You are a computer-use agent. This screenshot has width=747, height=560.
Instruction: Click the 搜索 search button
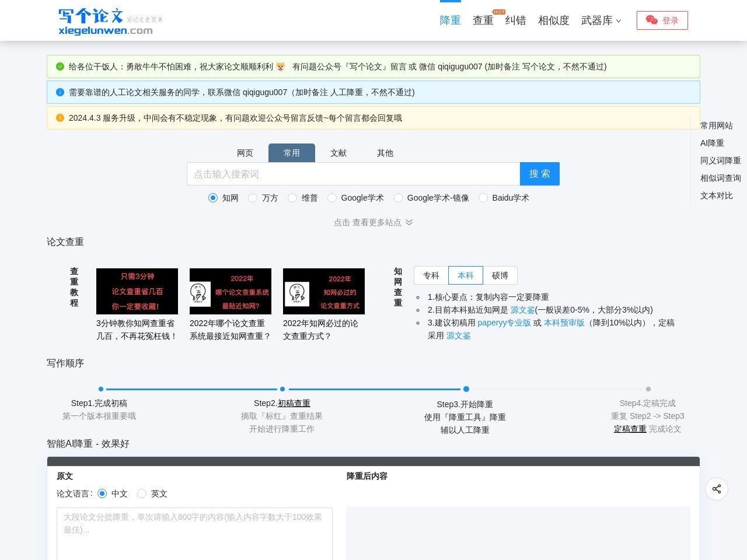coord(539,173)
